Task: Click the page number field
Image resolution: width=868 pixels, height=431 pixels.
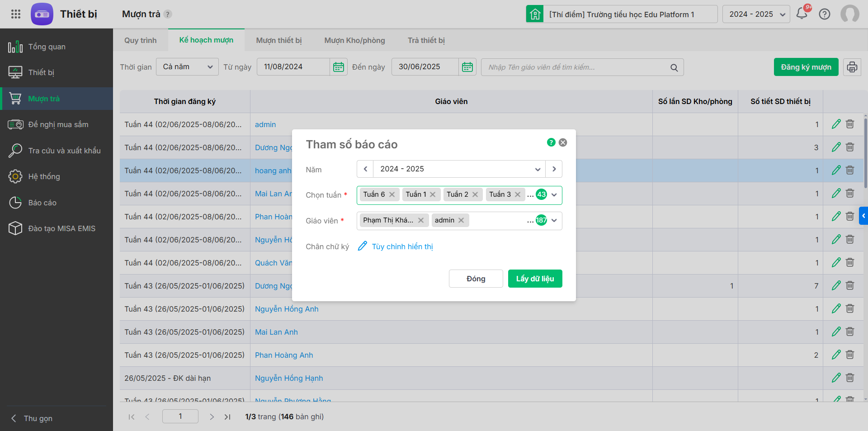Action: (180, 417)
